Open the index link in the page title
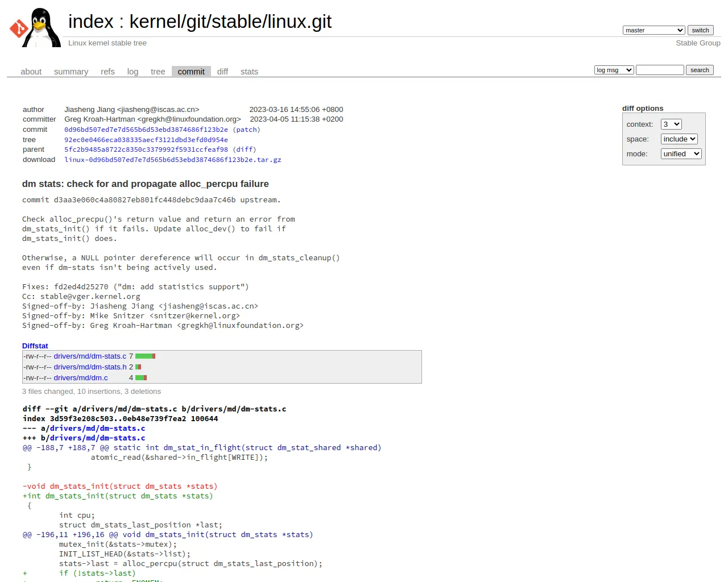This screenshot has width=728, height=582. (x=91, y=22)
